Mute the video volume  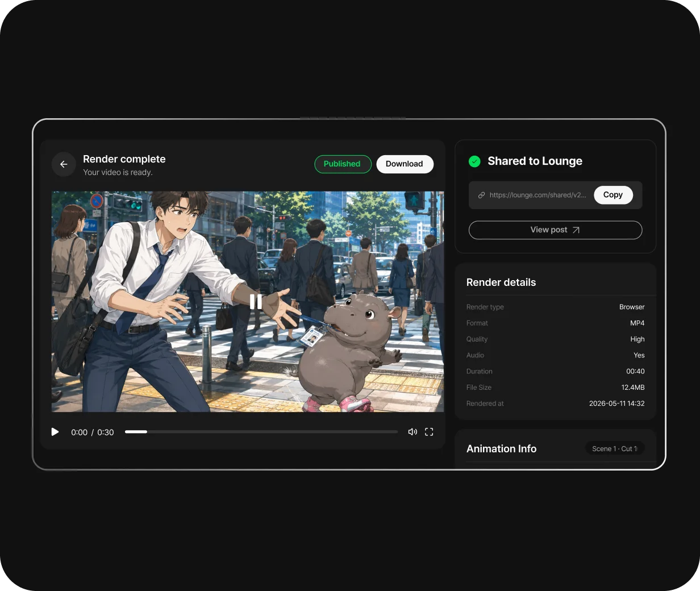[x=413, y=432]
